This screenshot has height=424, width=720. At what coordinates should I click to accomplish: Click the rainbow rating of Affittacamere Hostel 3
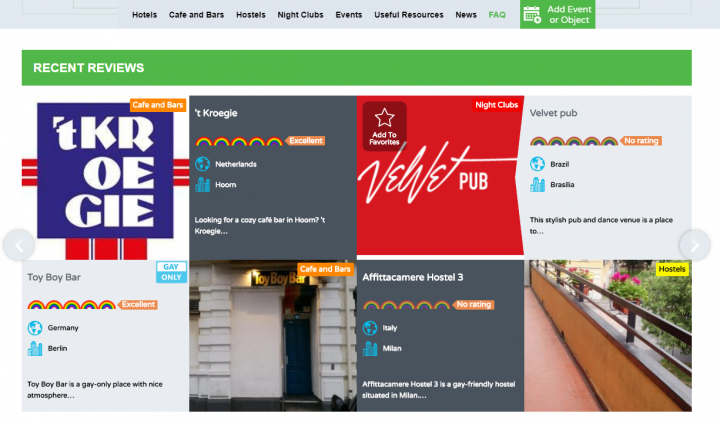click(407, 305)
